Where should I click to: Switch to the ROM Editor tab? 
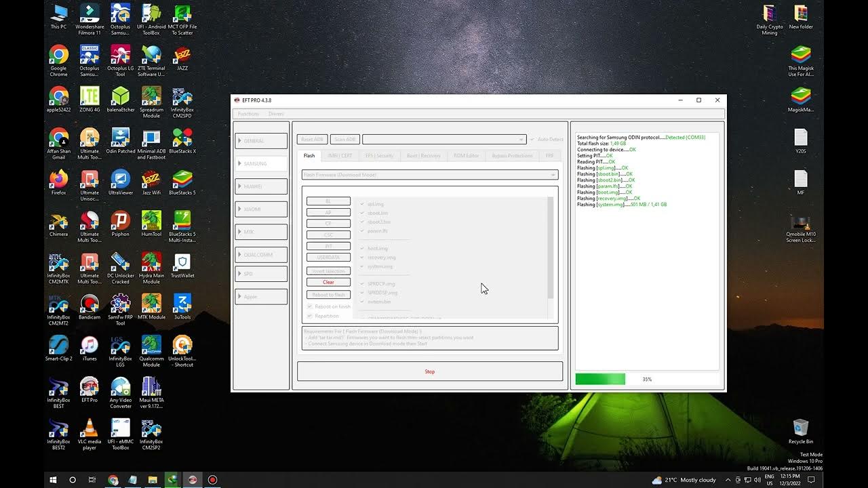(466, 156)
